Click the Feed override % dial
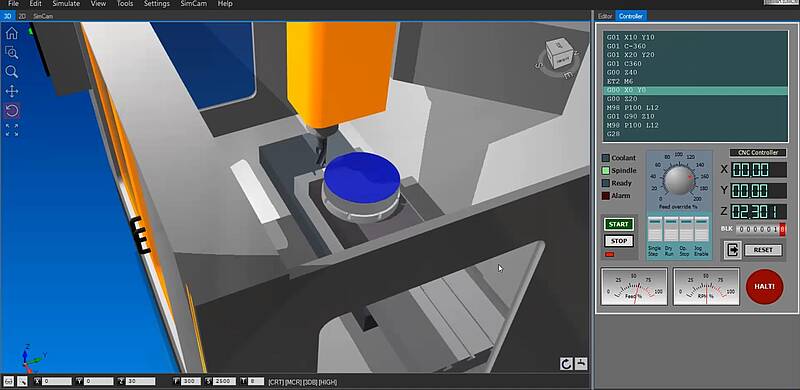800x390 pixels. click(678, 180)
